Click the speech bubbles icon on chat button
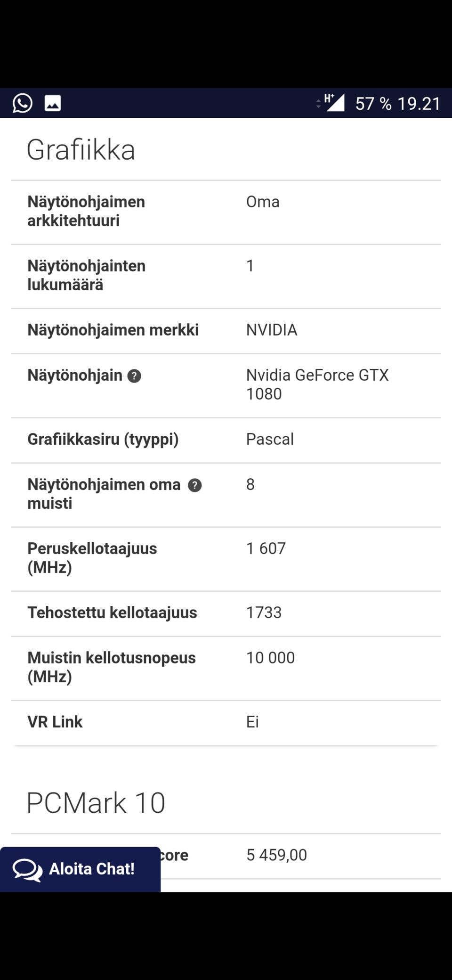The height and width of the screenshot is (980, 452). tap(27, 869)
